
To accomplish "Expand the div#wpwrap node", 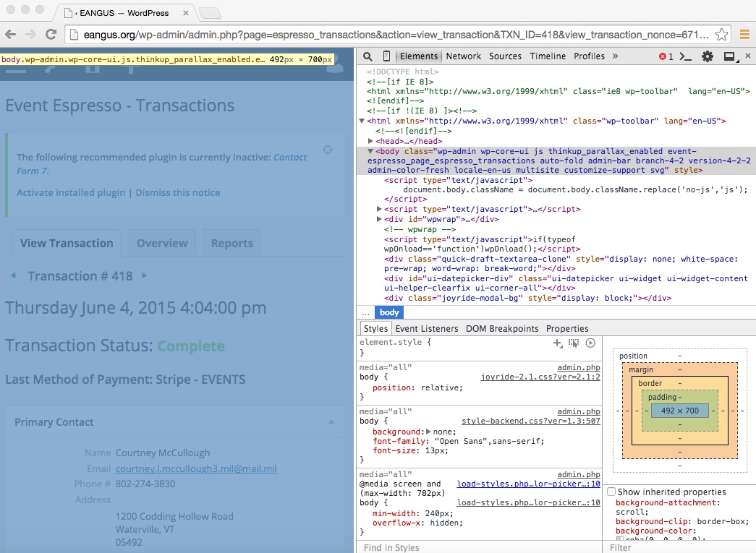I will coord(379,219).
